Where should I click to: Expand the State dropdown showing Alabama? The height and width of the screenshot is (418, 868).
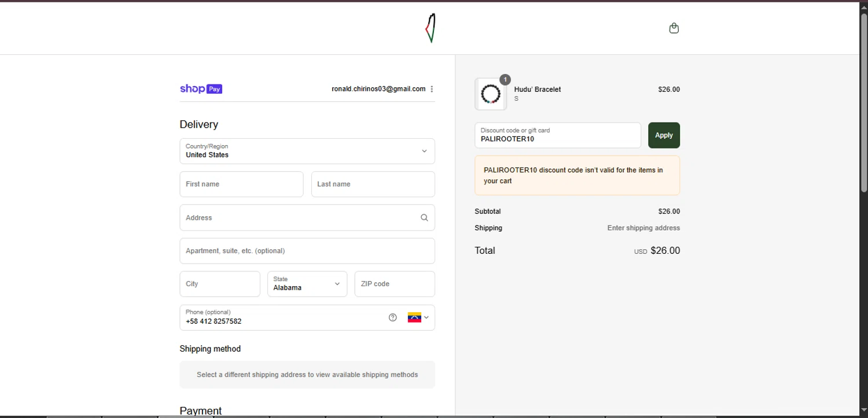coord(307,284)
